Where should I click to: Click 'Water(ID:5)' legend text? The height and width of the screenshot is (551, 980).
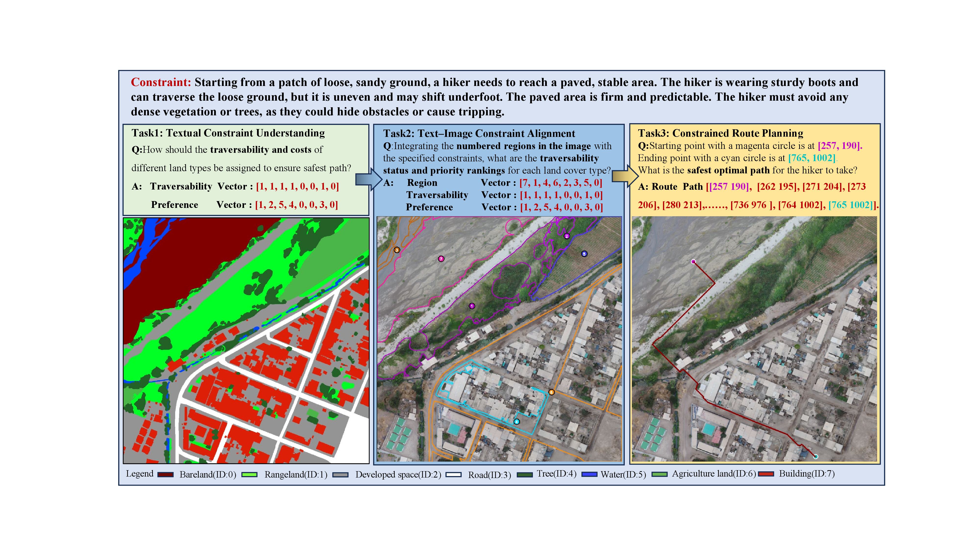(624, 475)
